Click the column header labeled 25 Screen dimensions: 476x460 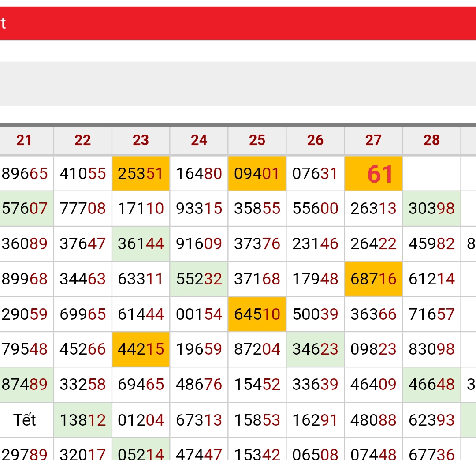point(257,140)
